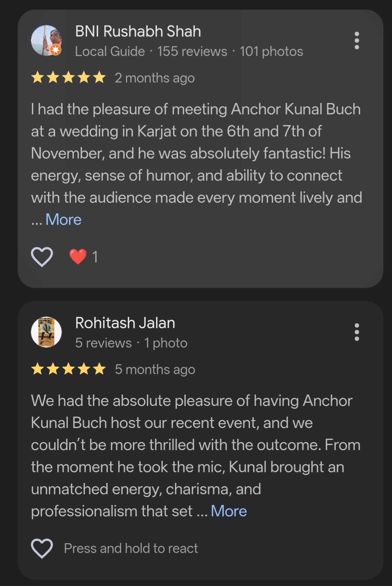The width and height of the screenshot is (392, 586).
Task: Tap the Rohitash Jalan reviewer name
Action: point(125,323)
